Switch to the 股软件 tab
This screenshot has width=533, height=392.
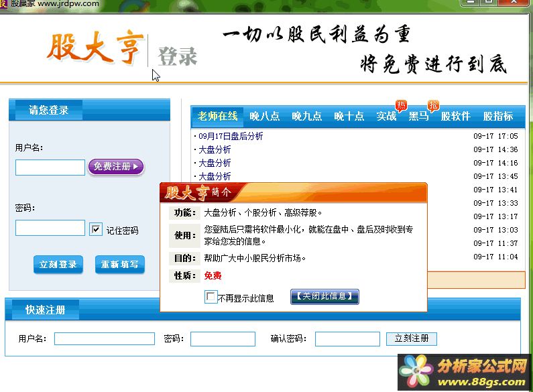(455, 116)
